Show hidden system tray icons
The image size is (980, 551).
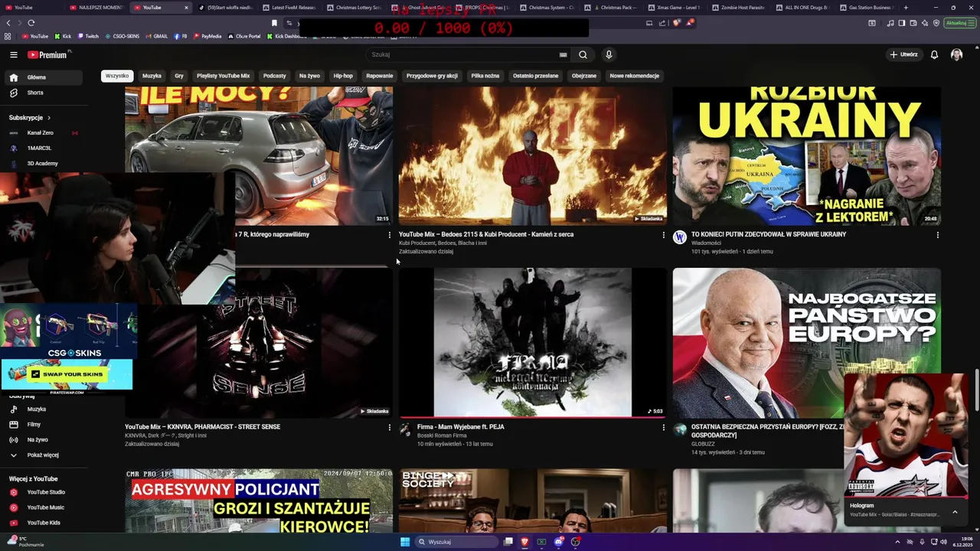tap(897, 542)
